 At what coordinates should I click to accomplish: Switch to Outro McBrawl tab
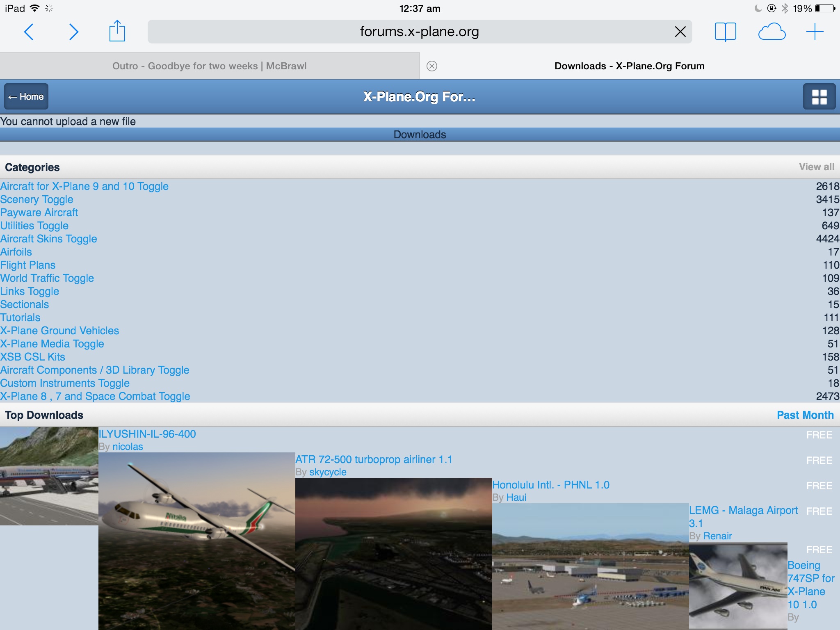(x=209, y=66)
